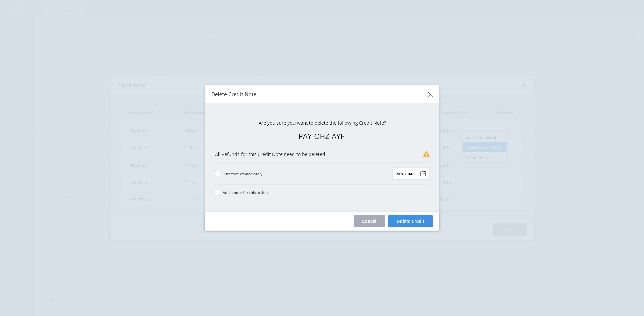Click the Updated On column header
The width and height of the screenshot is (644, 316).
(x=454, y=113)
